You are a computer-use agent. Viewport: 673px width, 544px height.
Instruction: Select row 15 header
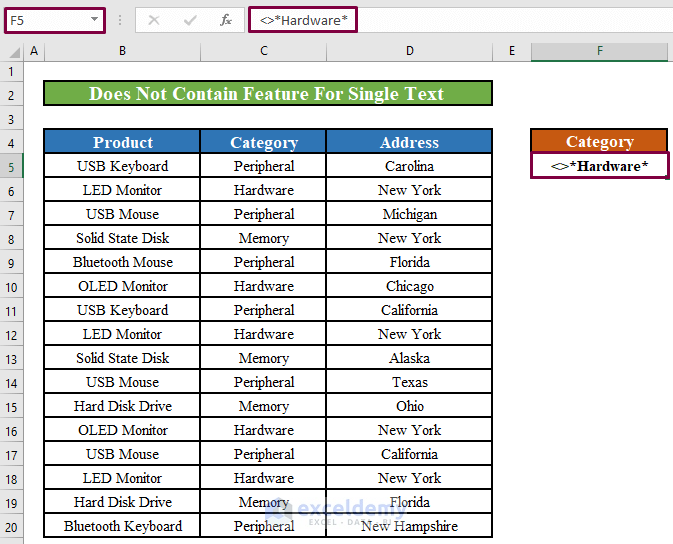[x=11, y=407]
